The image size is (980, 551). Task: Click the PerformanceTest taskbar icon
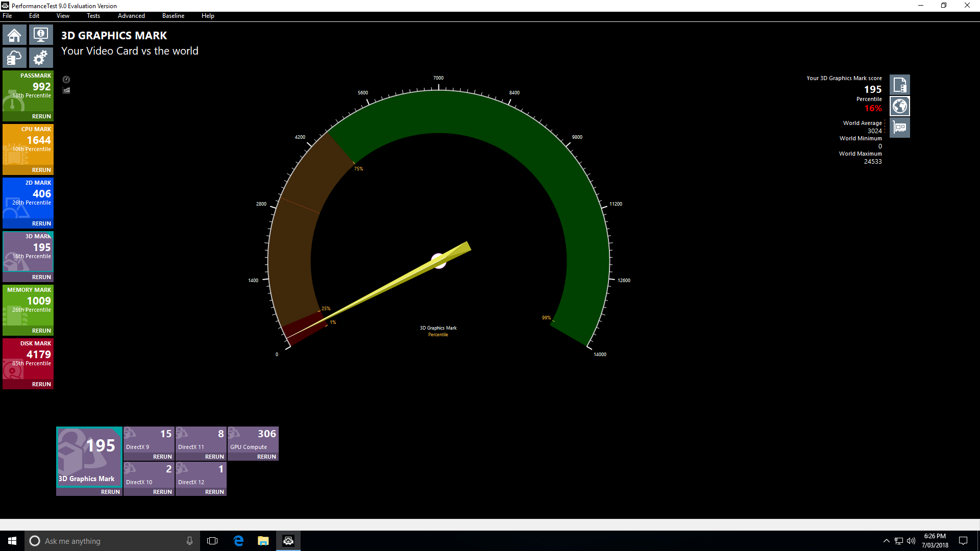tap(288, 541)
